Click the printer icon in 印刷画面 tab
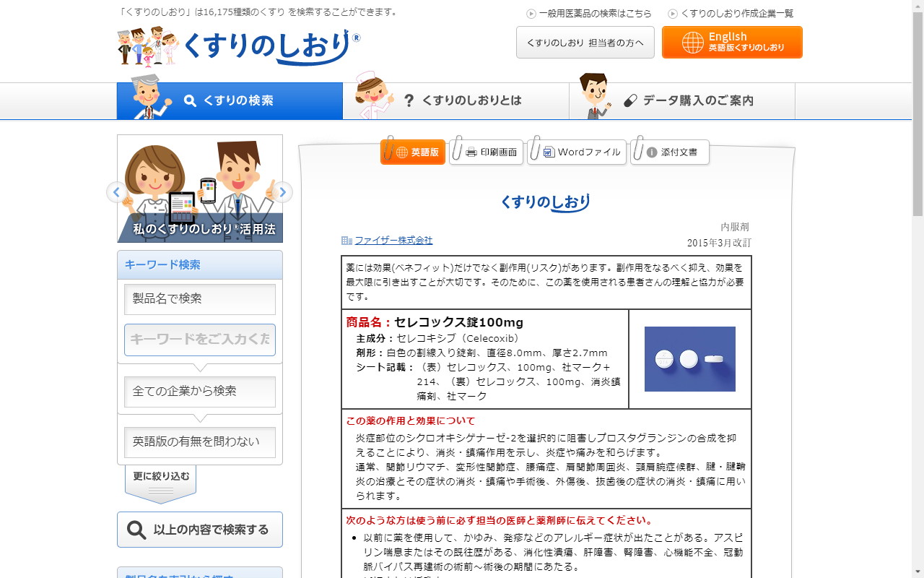 [x=471, y=152]
